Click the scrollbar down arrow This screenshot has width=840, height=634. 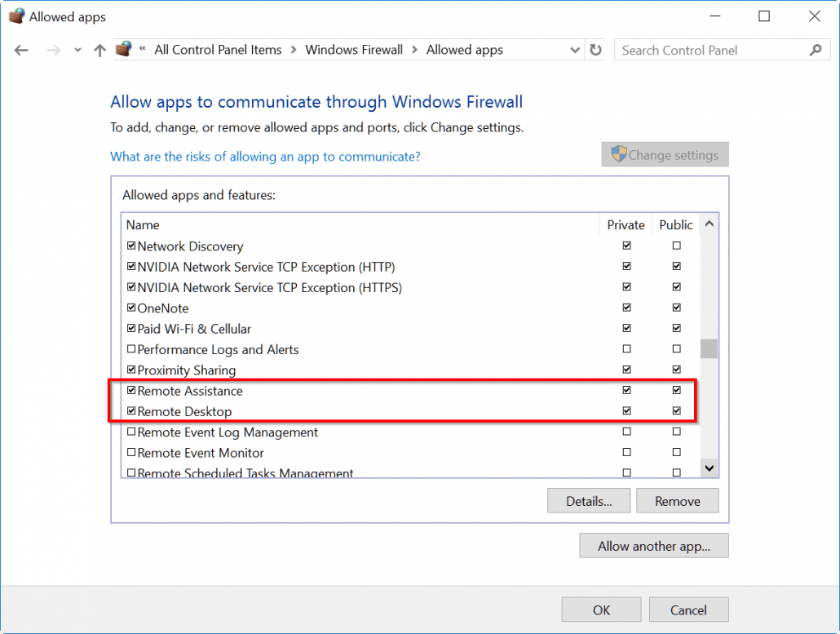coord(708,468)
